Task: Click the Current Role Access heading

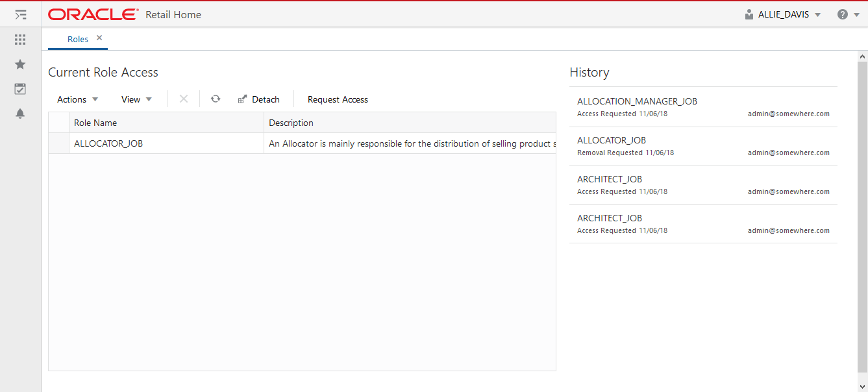Action: pos(103,72)
